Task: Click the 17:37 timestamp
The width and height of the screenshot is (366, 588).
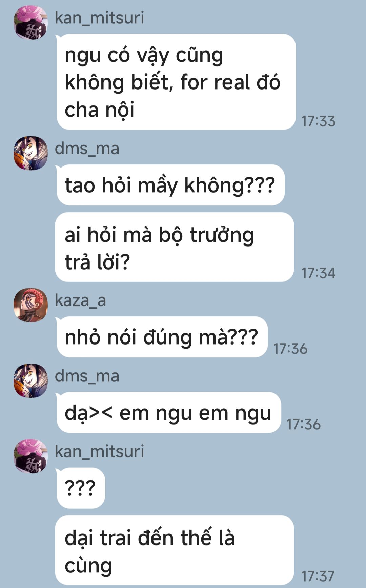Action: [318, 576]
